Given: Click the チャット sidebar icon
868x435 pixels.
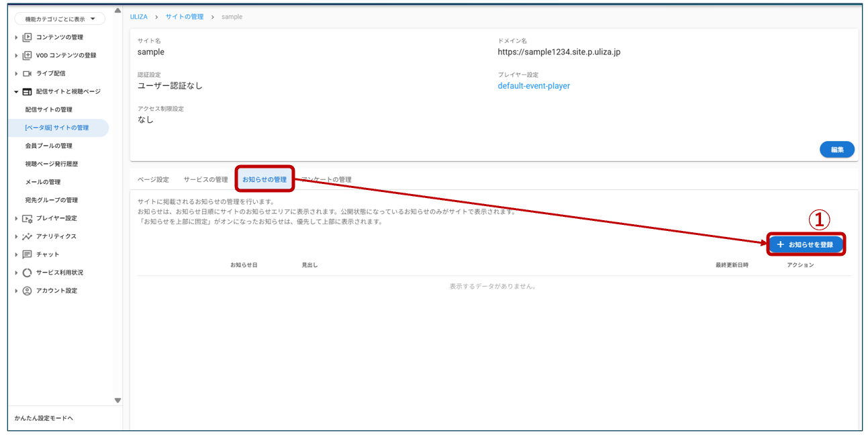Looking at the screenshot, I should pos(28,255).
